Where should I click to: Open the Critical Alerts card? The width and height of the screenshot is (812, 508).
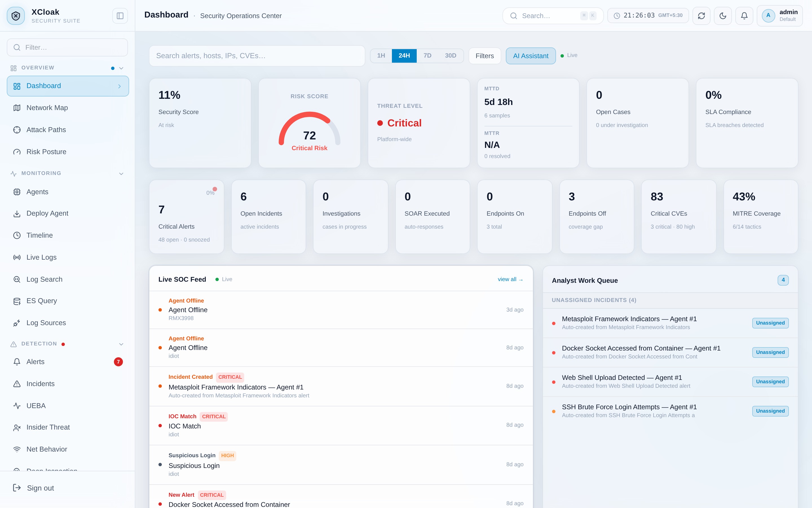click(187, 217)
